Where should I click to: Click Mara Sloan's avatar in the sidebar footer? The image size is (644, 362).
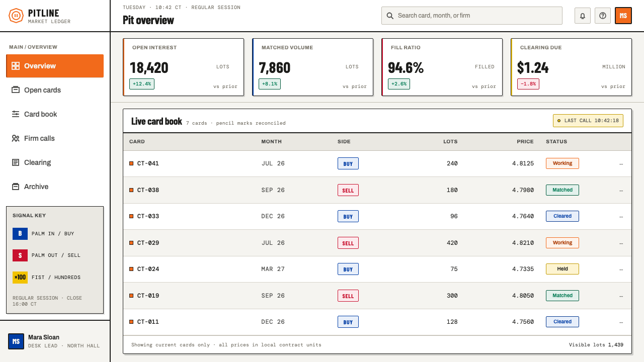(16, 341)
